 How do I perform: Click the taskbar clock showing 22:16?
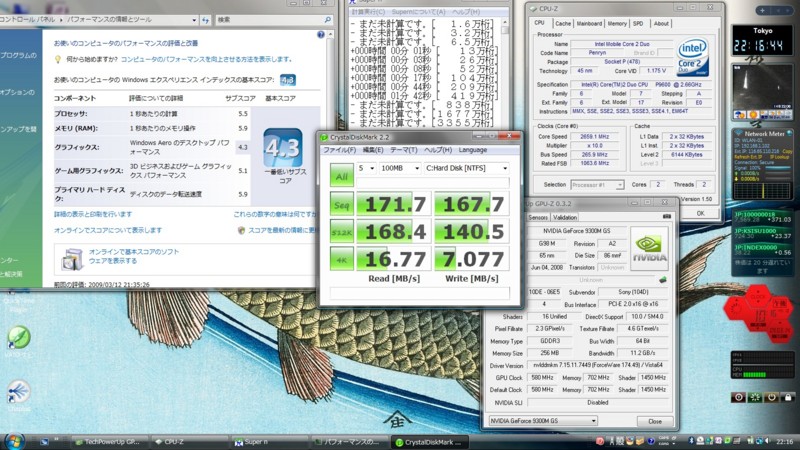coord(785,441)
